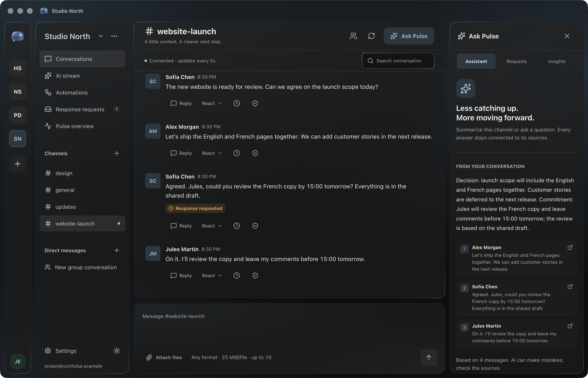Click the app logo at top of rail
This screenshot has height=378, width=588.
(18, 37)
